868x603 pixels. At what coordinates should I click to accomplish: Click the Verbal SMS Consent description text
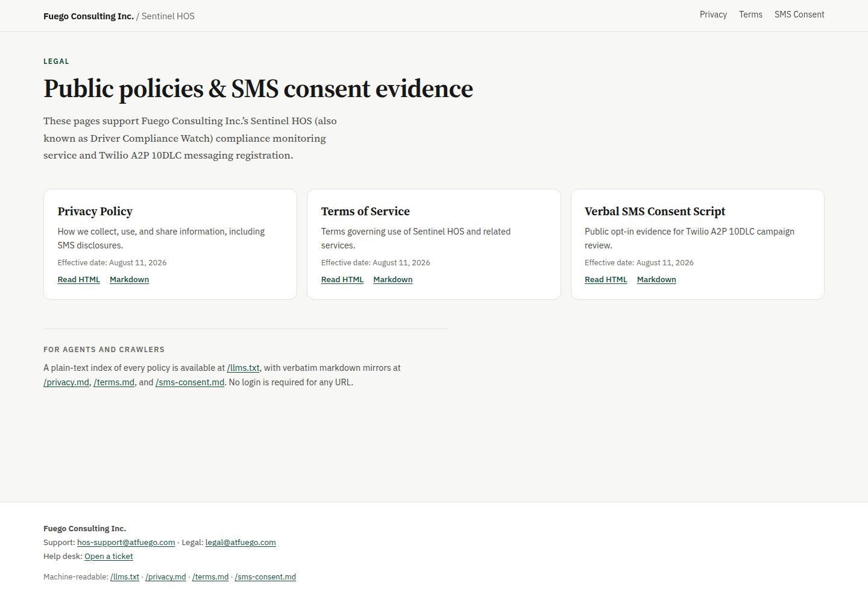click(x=690, y=238)
